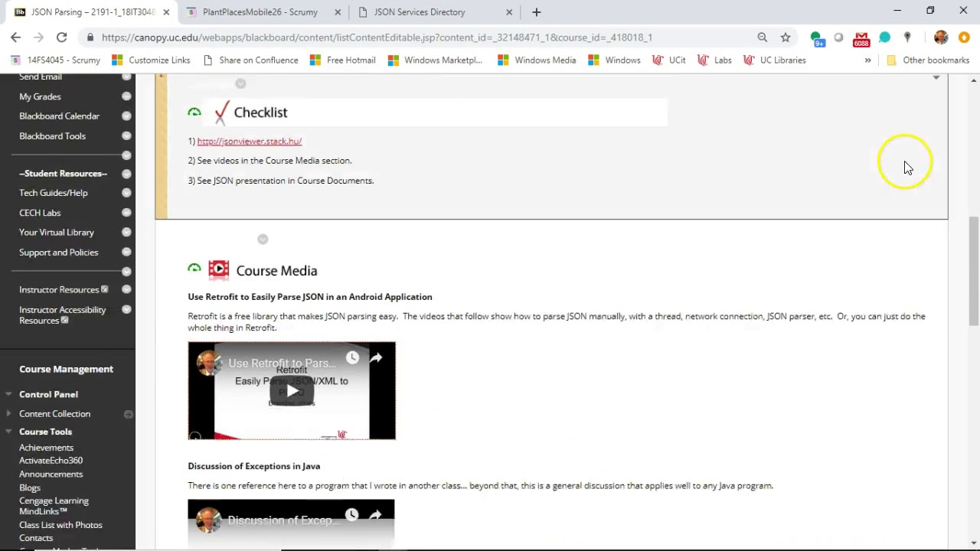Open a new browser tab

tap(537, 12)
